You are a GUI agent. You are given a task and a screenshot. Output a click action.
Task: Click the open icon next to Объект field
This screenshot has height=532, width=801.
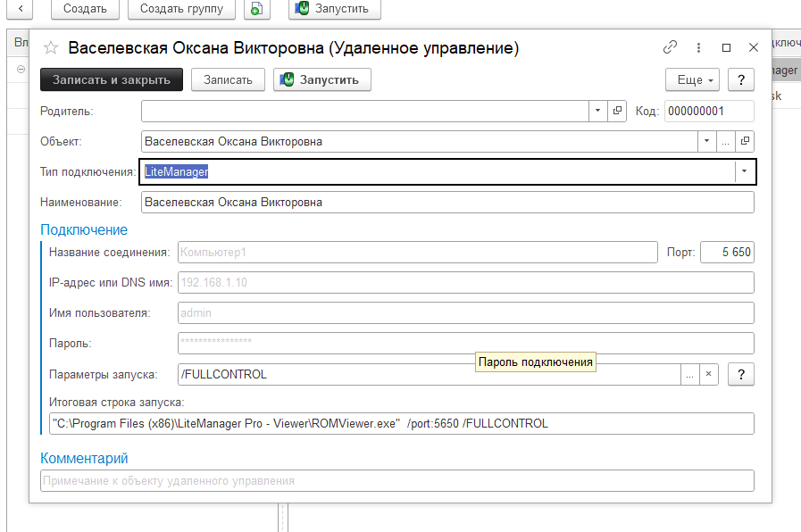(x=745, y=141)
